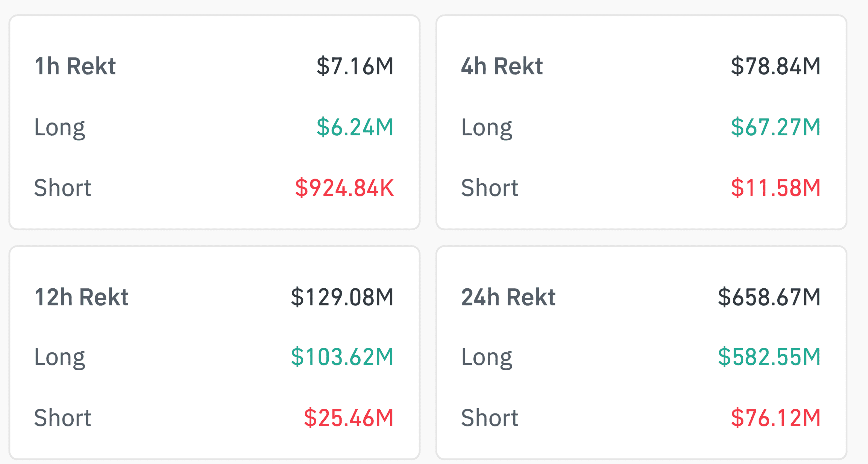Viewport: 868px width, 464px height.
Task: Click the 4h Long value $67.27M
Action: pos(775,127)
